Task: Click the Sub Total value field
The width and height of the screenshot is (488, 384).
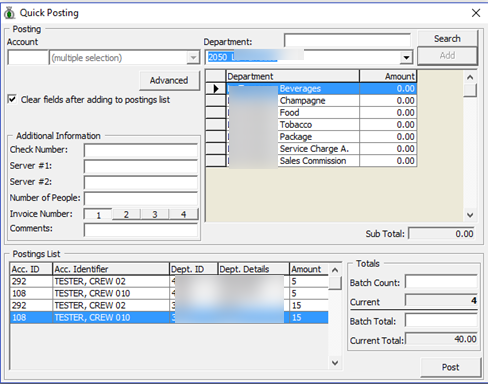Action: pyautogui.click(x=442, y=234)
